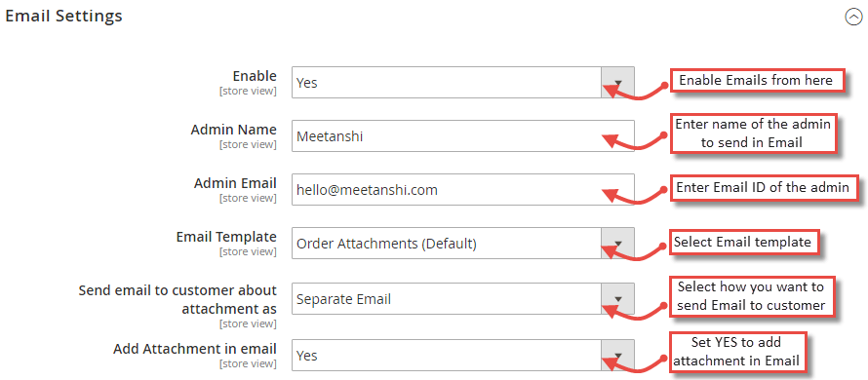Open the Email Template dropdown

(463, 244)
